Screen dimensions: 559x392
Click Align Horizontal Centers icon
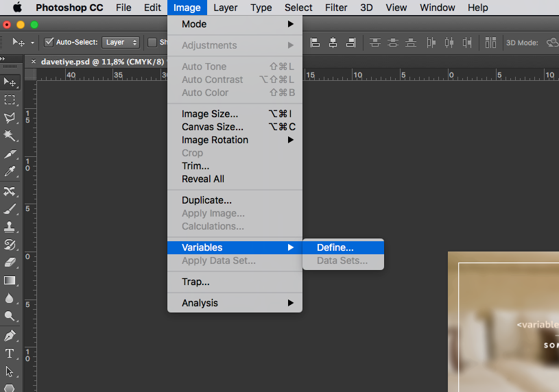pos(333,42)
